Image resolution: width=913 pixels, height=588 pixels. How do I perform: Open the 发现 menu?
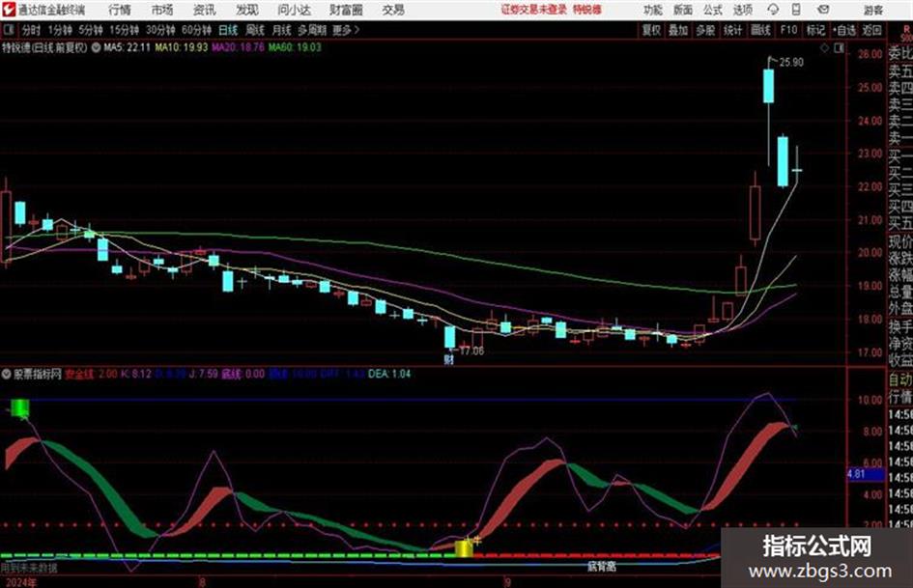(x=247, y=10)
